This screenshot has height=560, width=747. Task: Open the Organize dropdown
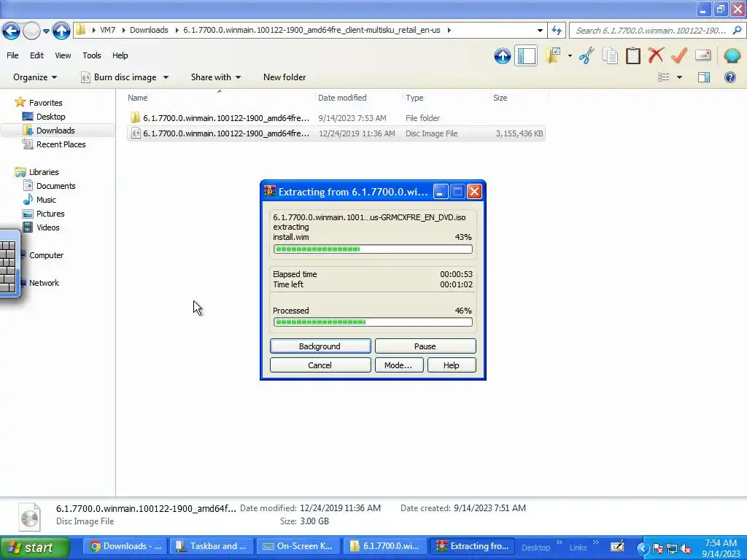(x=35, y=77)
